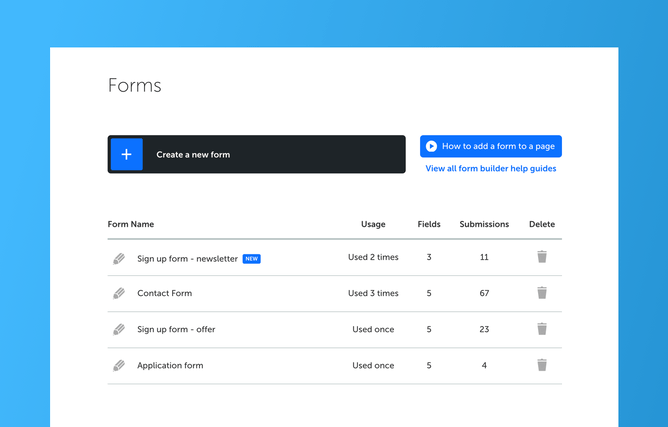This screenshot has width=668, height=427.
Task: Trash the Sign up form - offer
Action: pos(541,329)
